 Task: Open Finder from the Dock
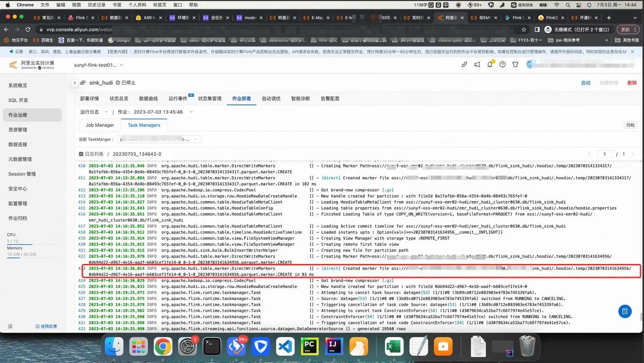[x=114, y=346]
